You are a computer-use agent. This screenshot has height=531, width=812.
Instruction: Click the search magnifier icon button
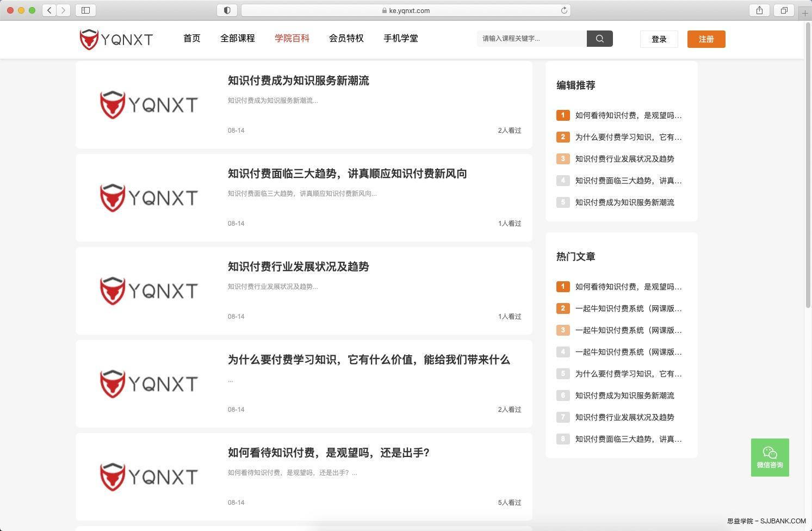tap(599, 39)
